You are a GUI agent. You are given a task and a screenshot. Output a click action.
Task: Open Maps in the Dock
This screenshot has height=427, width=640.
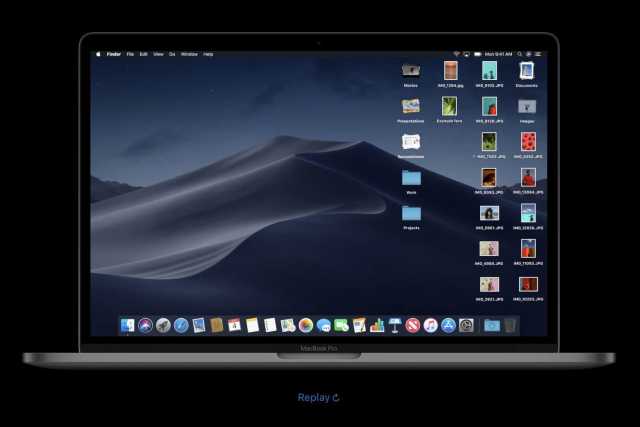(288, 325)
